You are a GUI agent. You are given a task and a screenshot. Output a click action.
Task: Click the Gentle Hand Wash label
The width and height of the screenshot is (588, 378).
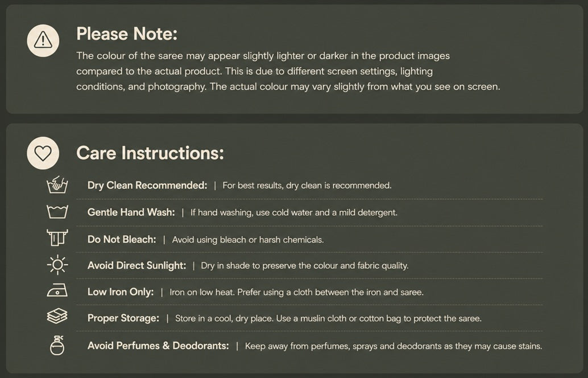(x=131, y=212)
